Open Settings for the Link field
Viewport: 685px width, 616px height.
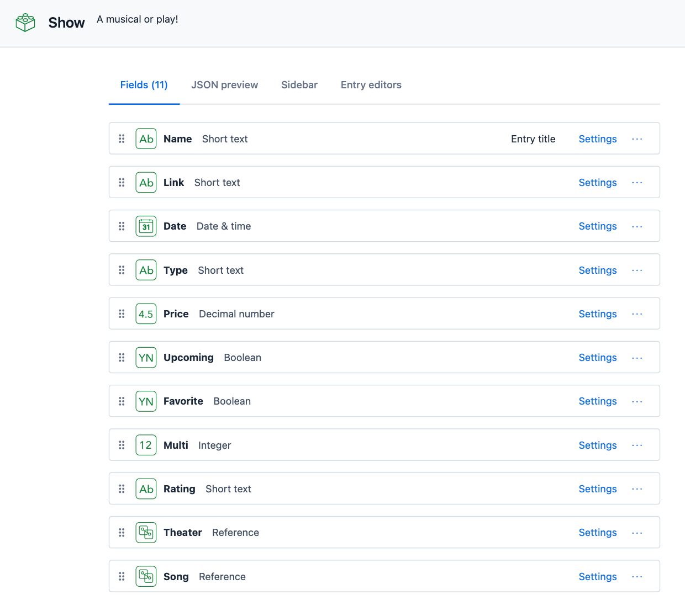point(597,182)
